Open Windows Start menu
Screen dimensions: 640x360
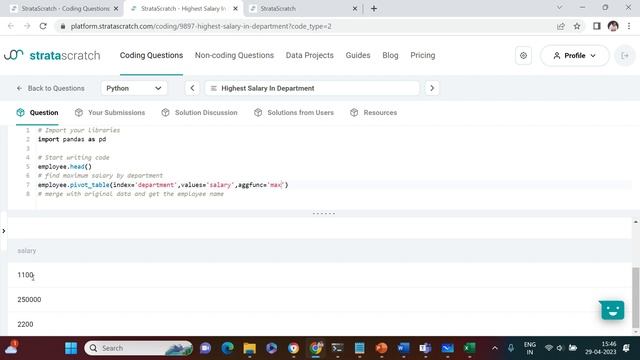[71, 348]
